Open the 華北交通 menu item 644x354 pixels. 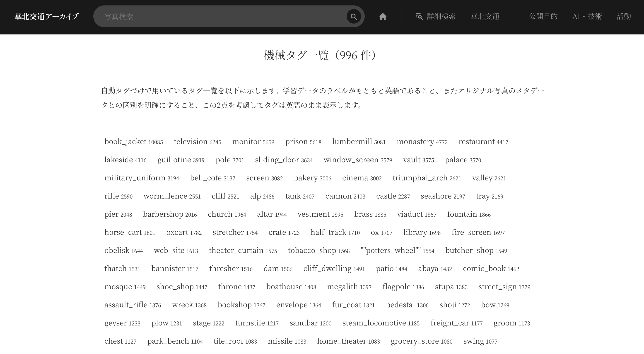[x=485, y=17]
